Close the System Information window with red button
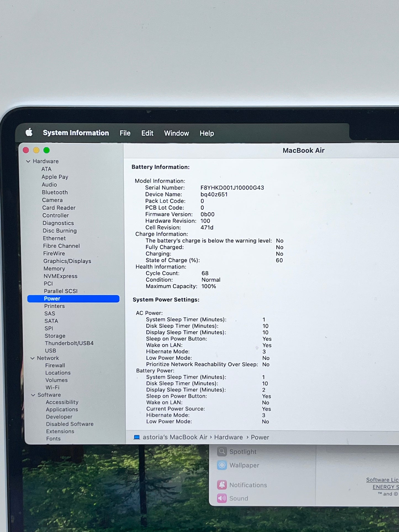 pos(26,150)
